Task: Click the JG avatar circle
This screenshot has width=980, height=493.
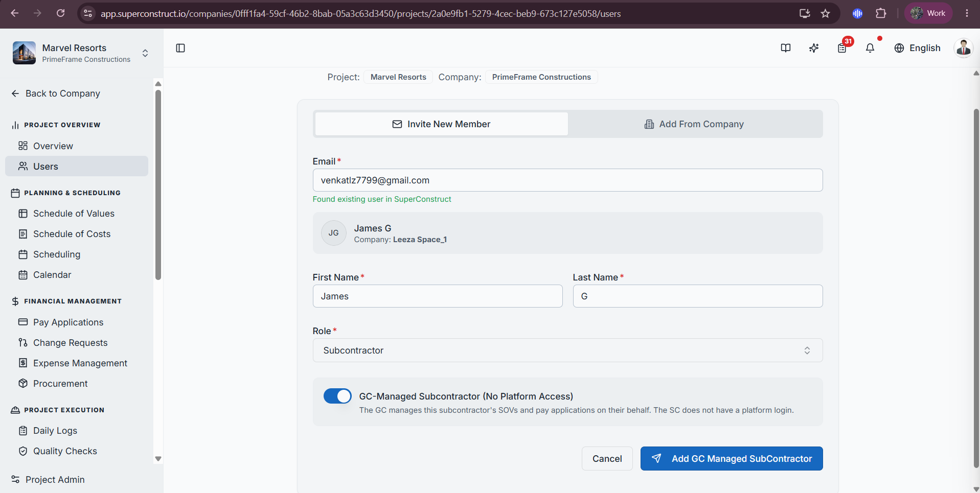Action: click(x=334, y=233)
